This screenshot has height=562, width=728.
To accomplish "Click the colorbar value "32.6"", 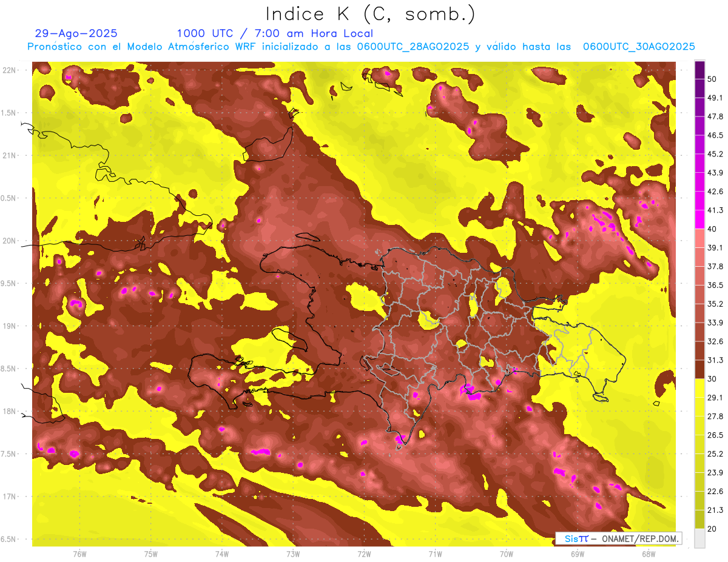I will 715,341.
